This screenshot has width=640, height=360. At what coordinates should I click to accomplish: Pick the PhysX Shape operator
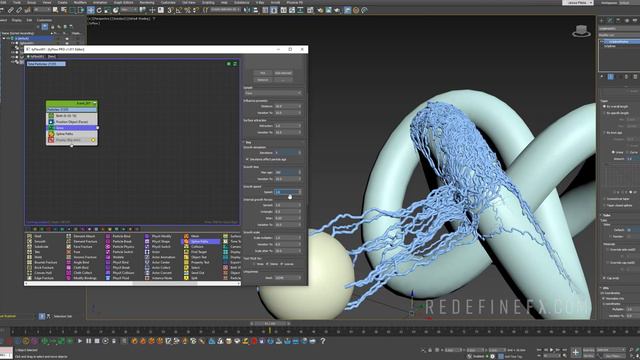[x=161, y=241]
